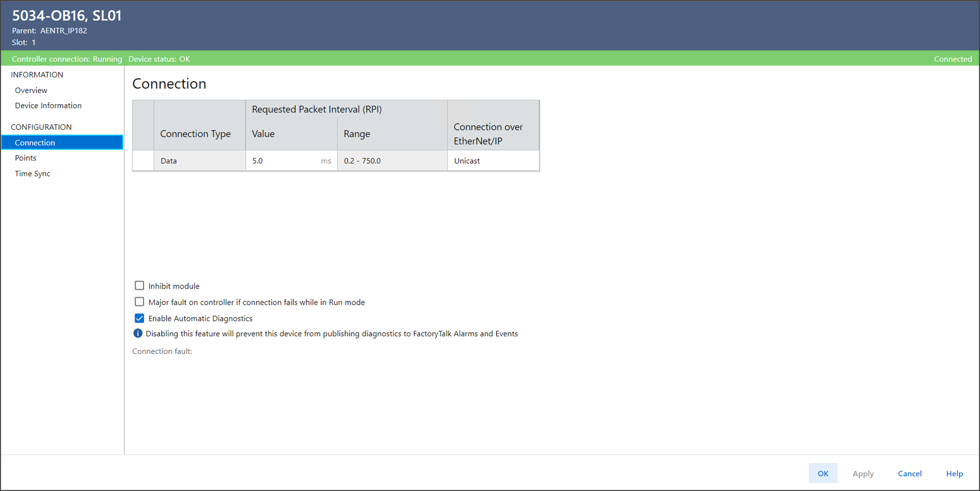Edit the RPI value 5.0 field
980x491 pixels.
coord(284,161)
